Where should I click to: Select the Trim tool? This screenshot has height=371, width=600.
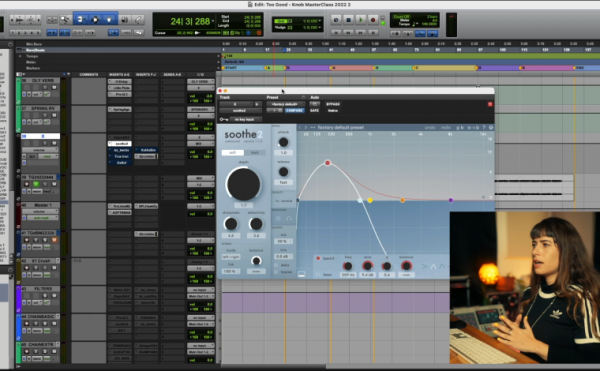point(80,20)
